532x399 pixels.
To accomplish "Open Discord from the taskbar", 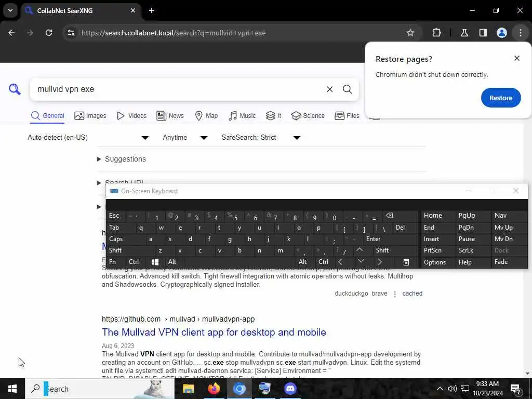I will coord(290,389).
